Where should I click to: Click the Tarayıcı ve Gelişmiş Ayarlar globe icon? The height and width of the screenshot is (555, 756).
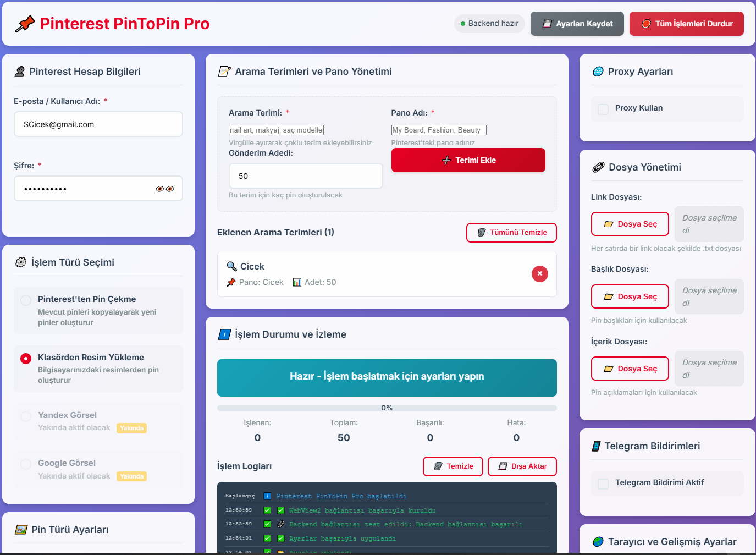point(598,542)
